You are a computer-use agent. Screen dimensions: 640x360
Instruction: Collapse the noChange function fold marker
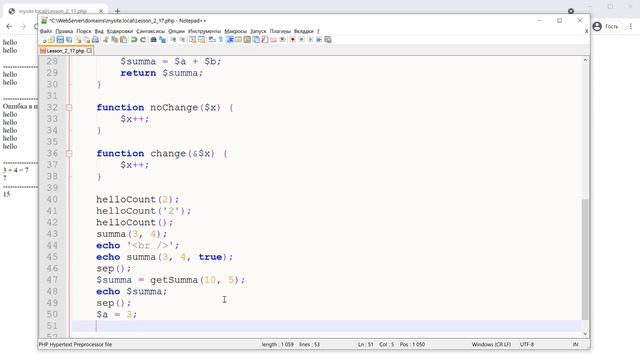tap(69, 108)
